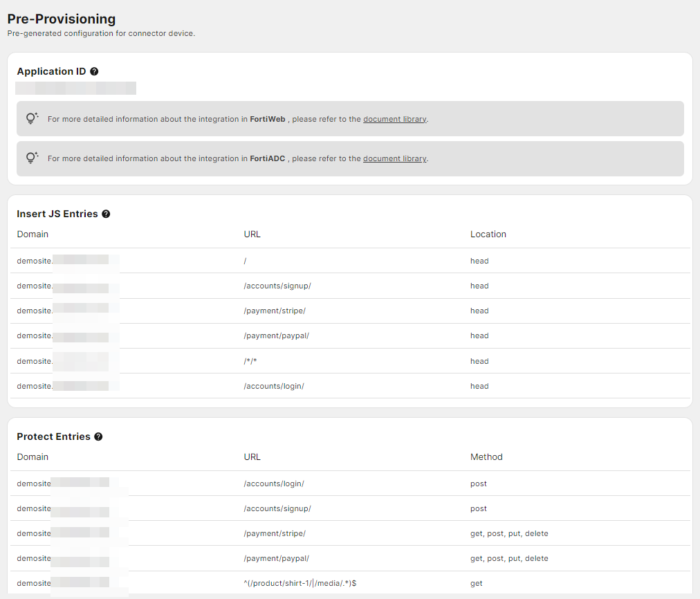Click the Method column header in Protect Entries

click(x=486, y=457)
